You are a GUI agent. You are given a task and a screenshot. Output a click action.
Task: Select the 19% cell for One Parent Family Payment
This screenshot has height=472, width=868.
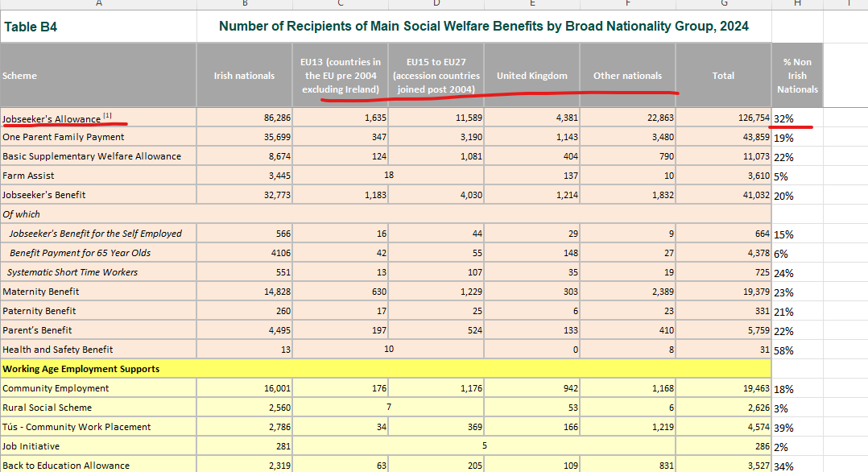(797, 138)
